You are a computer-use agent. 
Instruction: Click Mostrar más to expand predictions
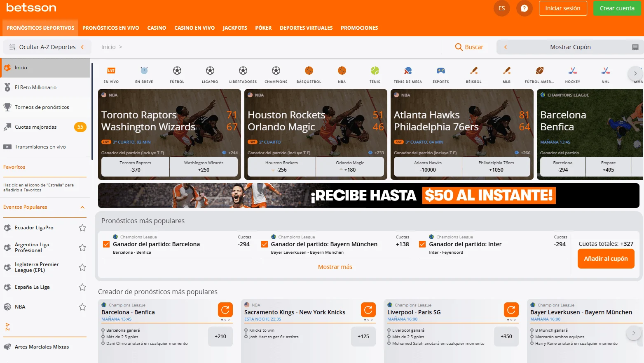(x=335, y=267)
